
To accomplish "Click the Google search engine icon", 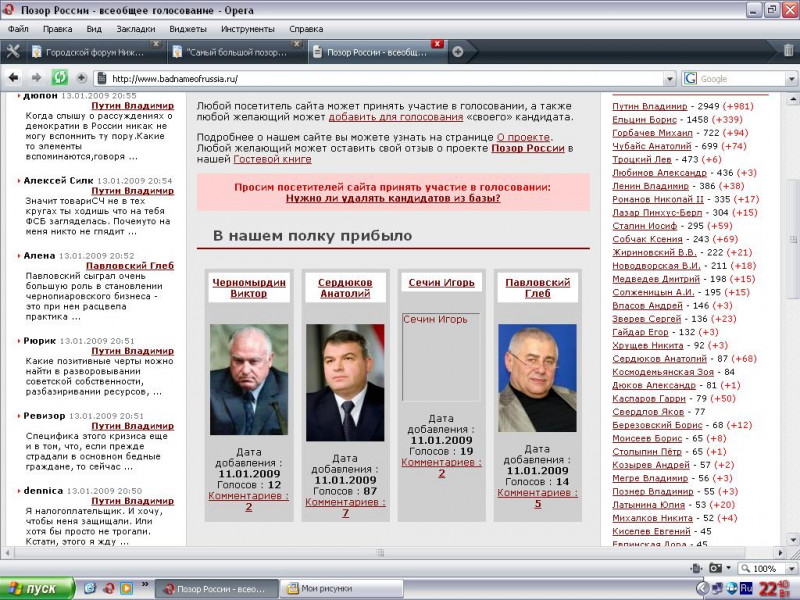I will tap(690, 79).
